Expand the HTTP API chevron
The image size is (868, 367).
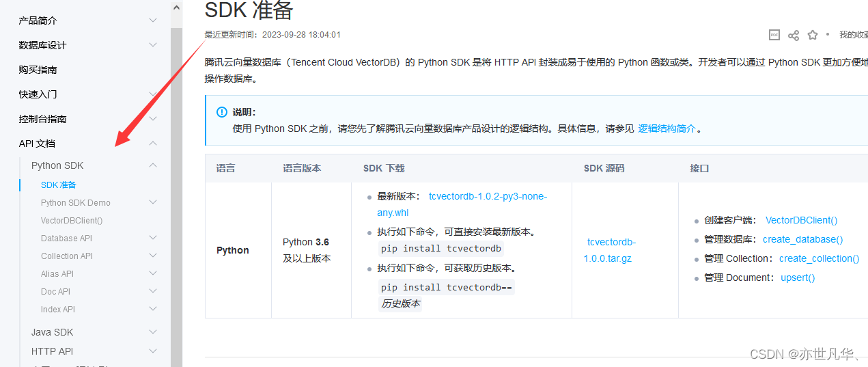coord(153,351)
